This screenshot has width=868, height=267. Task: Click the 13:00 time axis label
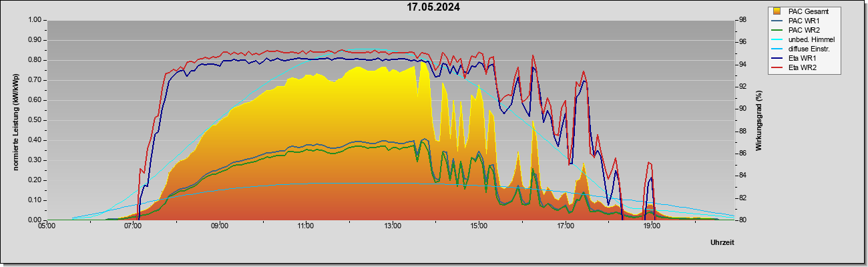[393, 228]
